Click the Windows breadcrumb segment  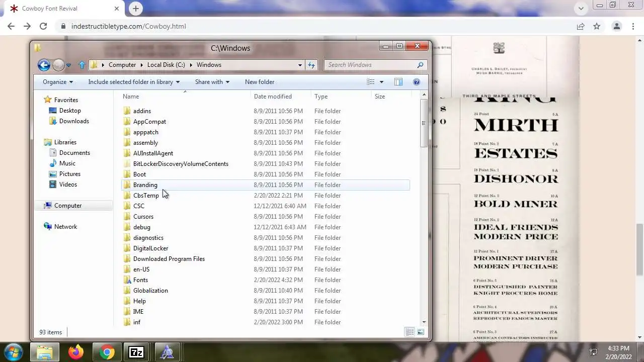(209, 65)
